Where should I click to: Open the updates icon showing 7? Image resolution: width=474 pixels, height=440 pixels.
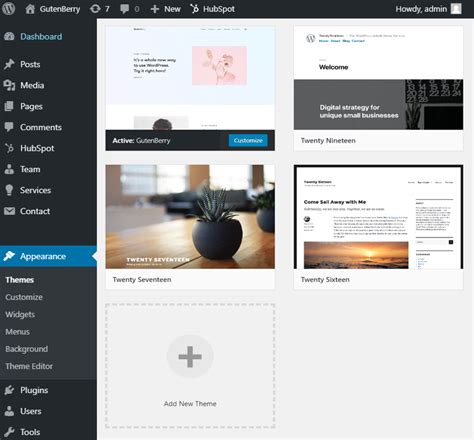(x=95, y=9)
